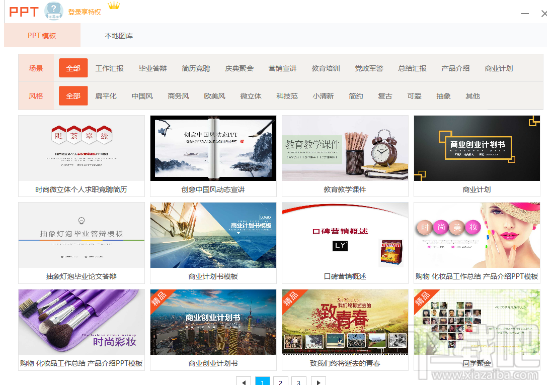Screen dimensions: 547x385
Task: Filter styles by 科技范
Action: tap(287, 96)
